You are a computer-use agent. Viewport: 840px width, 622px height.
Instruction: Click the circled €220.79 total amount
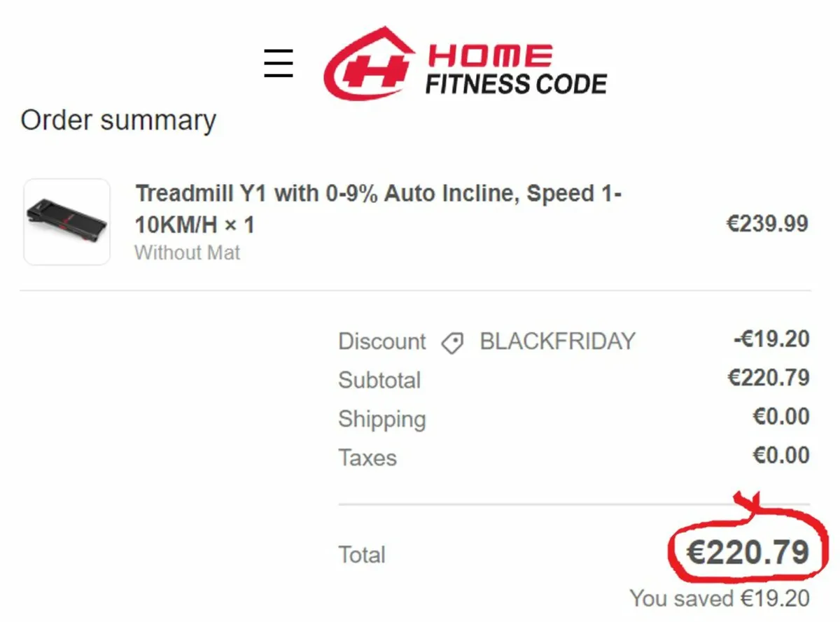747,553
